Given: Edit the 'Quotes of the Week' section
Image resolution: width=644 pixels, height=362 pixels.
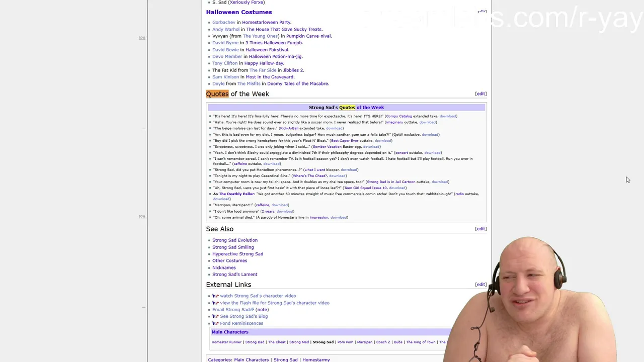Looking at the screenshot, I should (480, 94).
